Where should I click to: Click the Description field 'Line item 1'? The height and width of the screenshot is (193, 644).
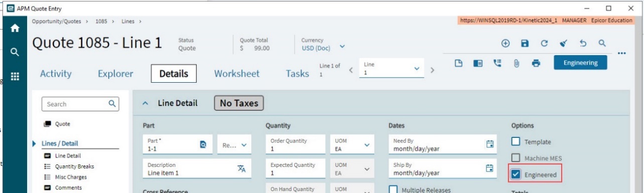pyautogui.click(x=197, y=168)
